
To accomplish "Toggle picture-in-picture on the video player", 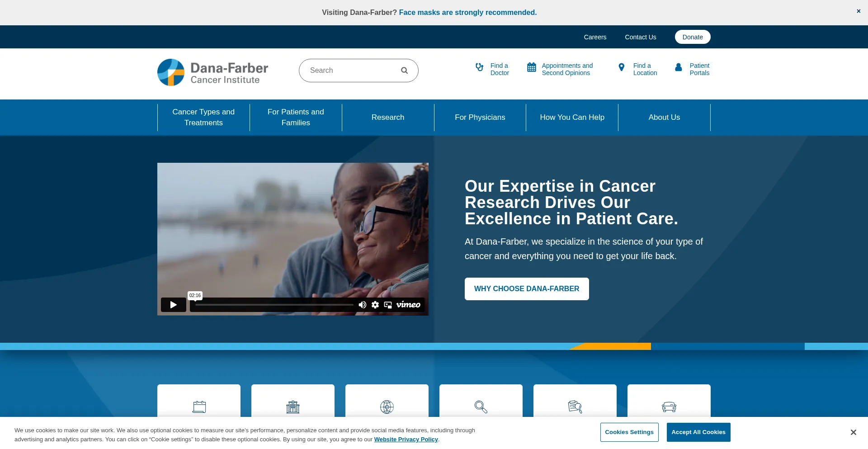I will pos(387,305).
